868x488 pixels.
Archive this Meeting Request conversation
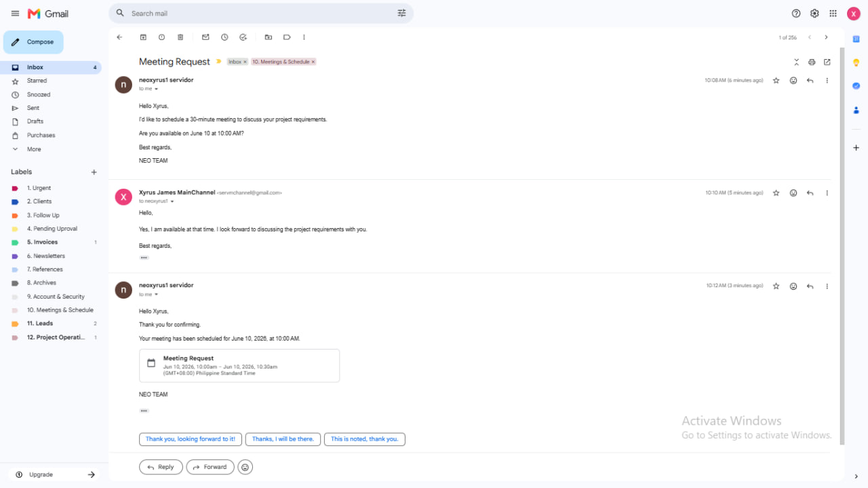tap(143, 37)
